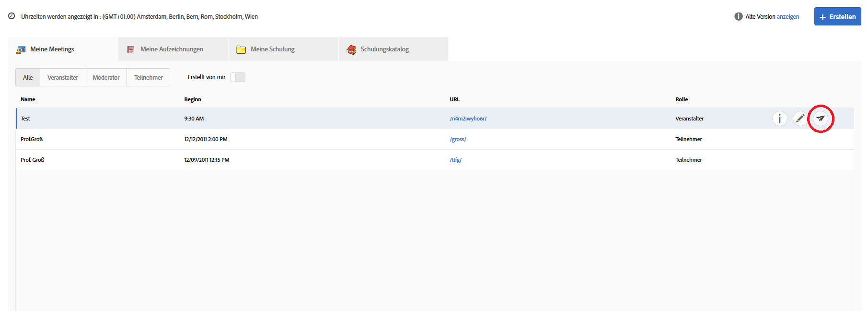Click the blue Erstellen button
This screenshot has width=868, height=311.
(837, 16)
